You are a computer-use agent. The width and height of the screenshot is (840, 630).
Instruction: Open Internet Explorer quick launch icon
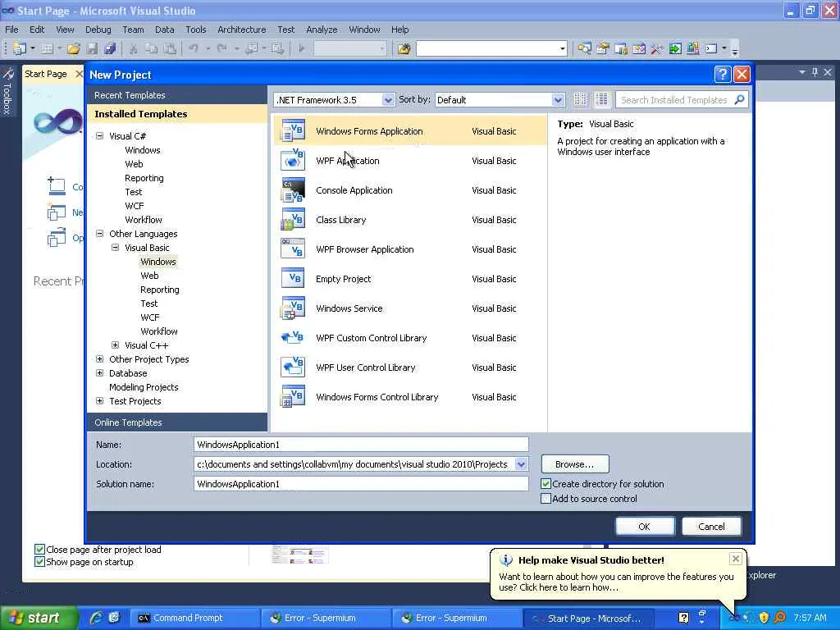click(x=96, y=618)
